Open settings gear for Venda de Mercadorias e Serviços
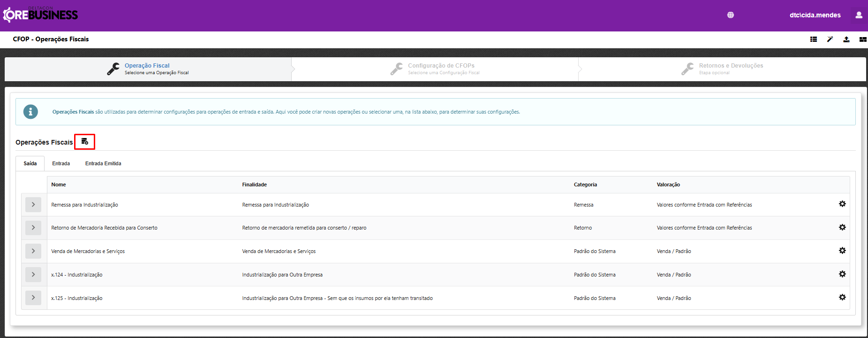Screen dimensions: 868x338 842,251
